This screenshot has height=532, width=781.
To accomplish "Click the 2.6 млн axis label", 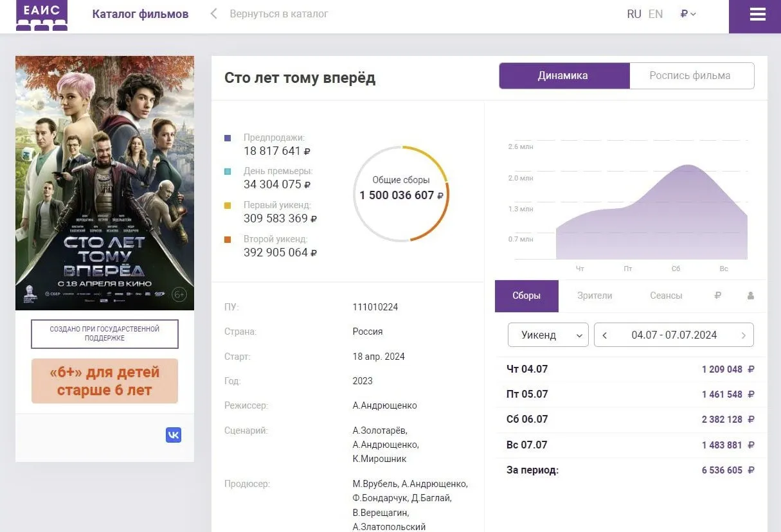I will pyautogui.click(x=521, y=146).
